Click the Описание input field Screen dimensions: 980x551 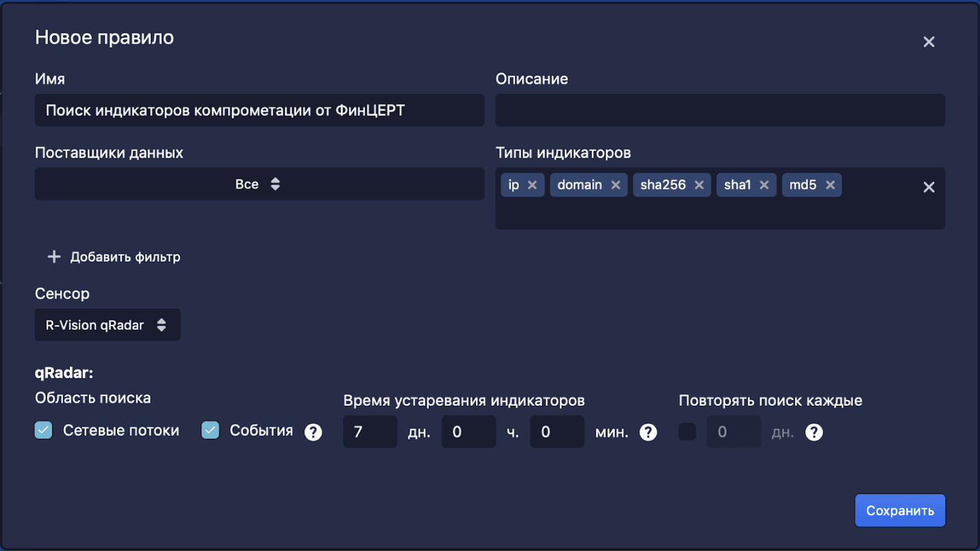pyautogui.click(x=720, y=110)
